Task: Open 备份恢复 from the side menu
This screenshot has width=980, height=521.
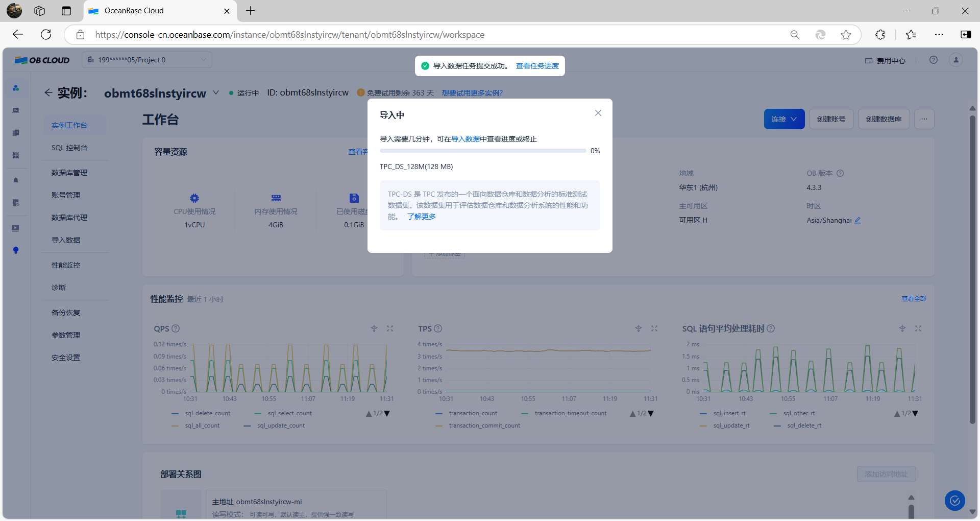Action: click(66, 313)
